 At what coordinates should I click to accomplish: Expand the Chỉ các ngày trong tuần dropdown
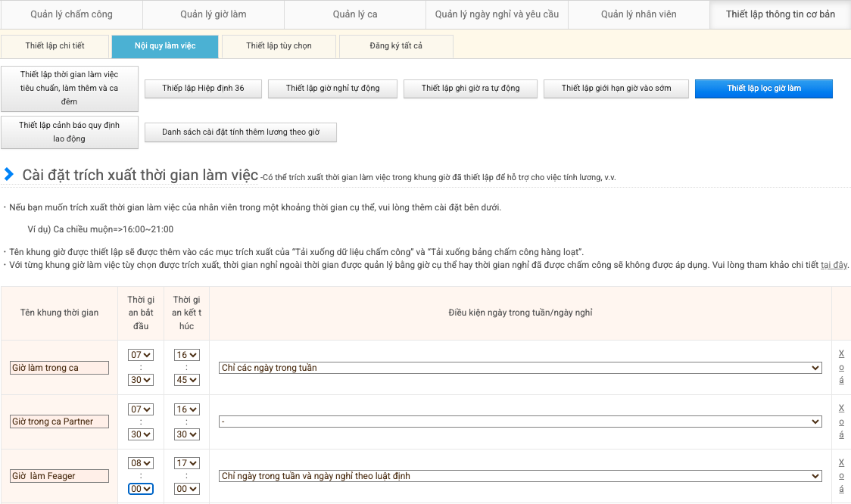coord(520,368)
